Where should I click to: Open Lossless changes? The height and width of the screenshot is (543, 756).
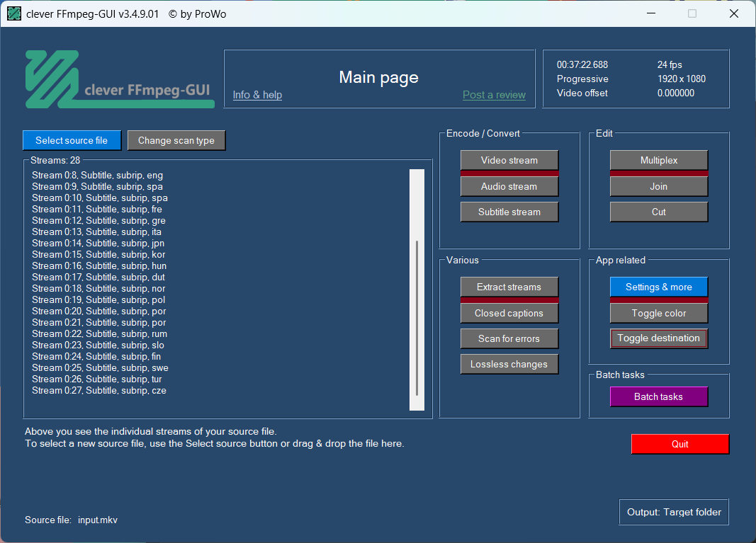(x=509, y=365)
